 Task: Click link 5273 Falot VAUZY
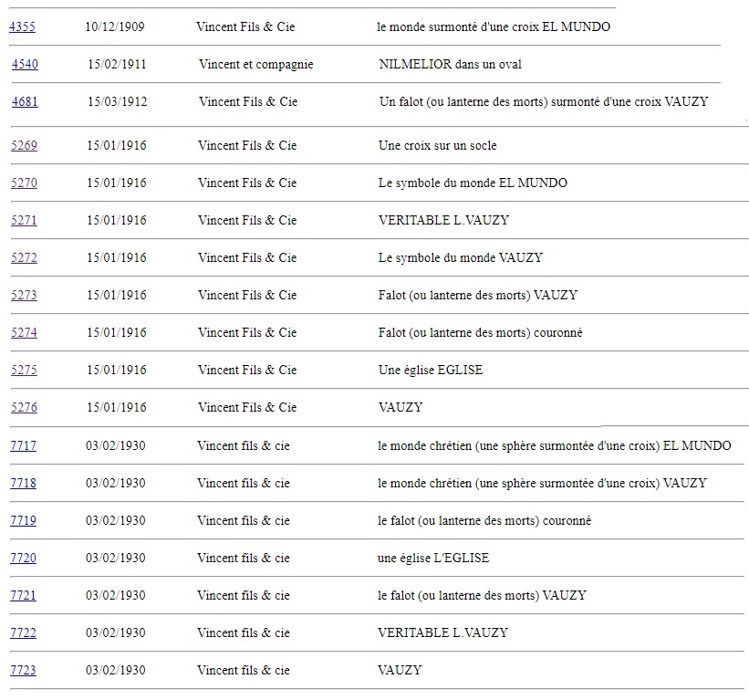point(24,295)
